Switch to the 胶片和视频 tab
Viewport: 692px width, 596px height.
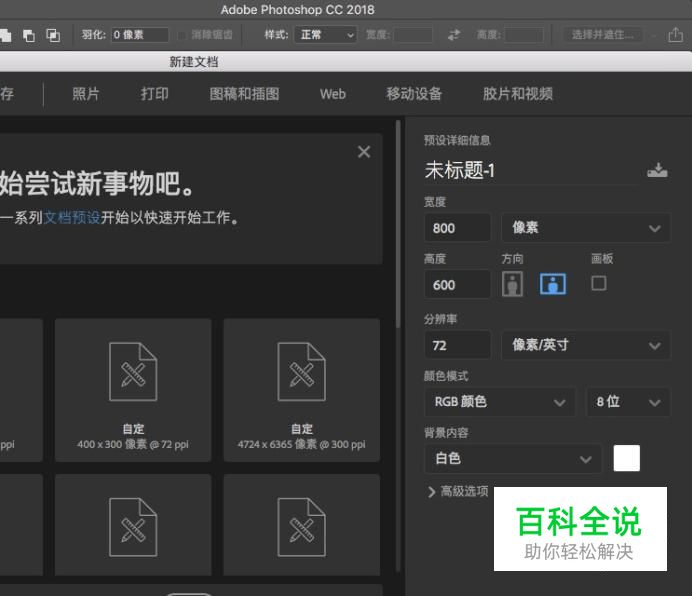518,94
